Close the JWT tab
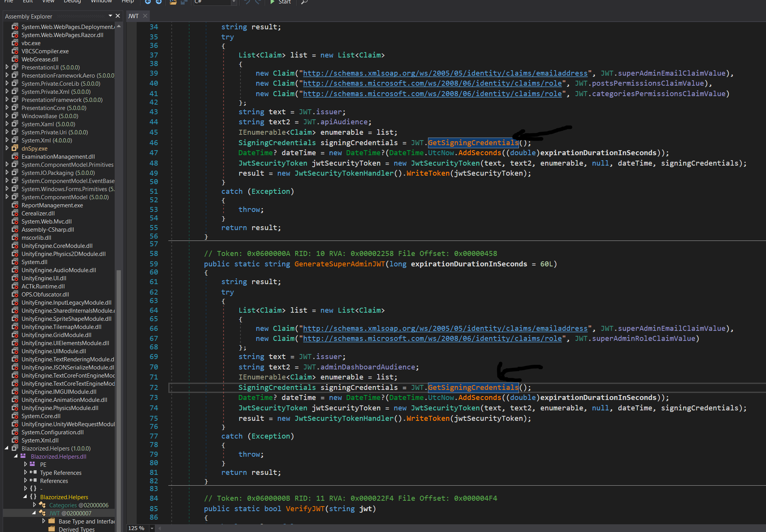Viewport: 766px width, 532px height. 145,16
